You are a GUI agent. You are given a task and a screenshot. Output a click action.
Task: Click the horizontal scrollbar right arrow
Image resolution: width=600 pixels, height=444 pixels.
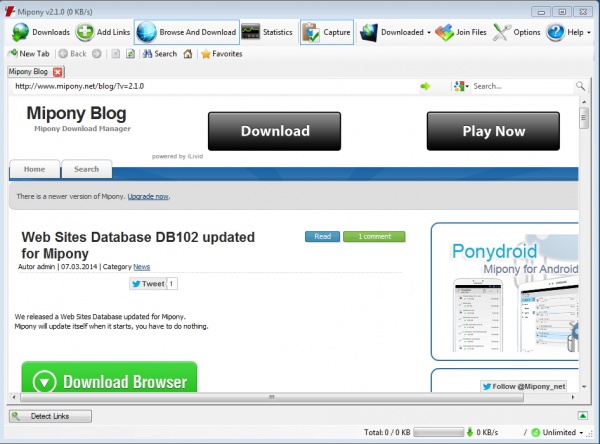click(x=573, y=397)
